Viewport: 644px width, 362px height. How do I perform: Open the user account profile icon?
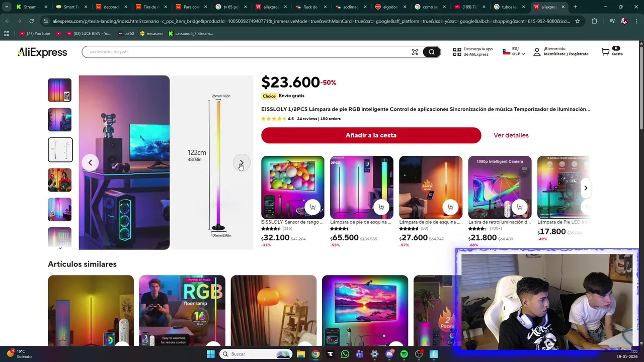pos(537,52)
